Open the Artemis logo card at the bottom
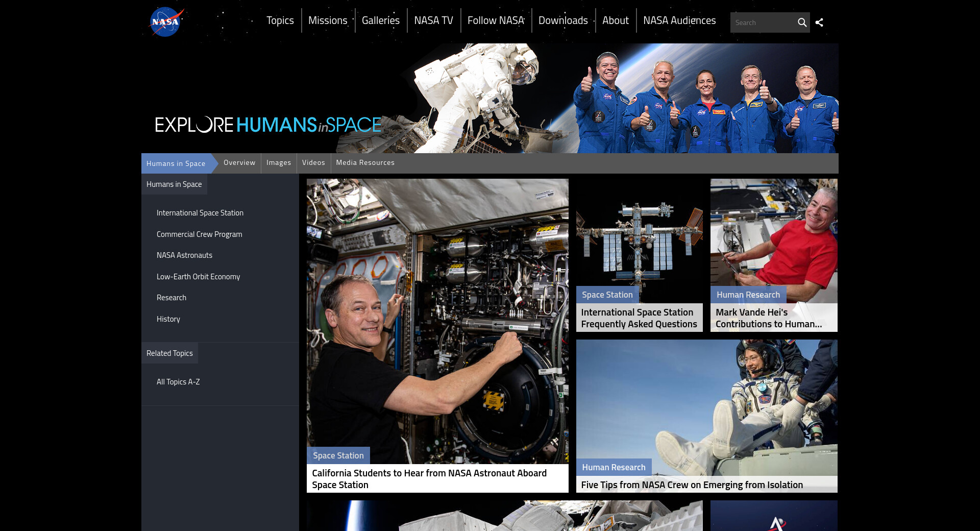Image resolution: width=980 pixels, height=531 pixels. 774,516
